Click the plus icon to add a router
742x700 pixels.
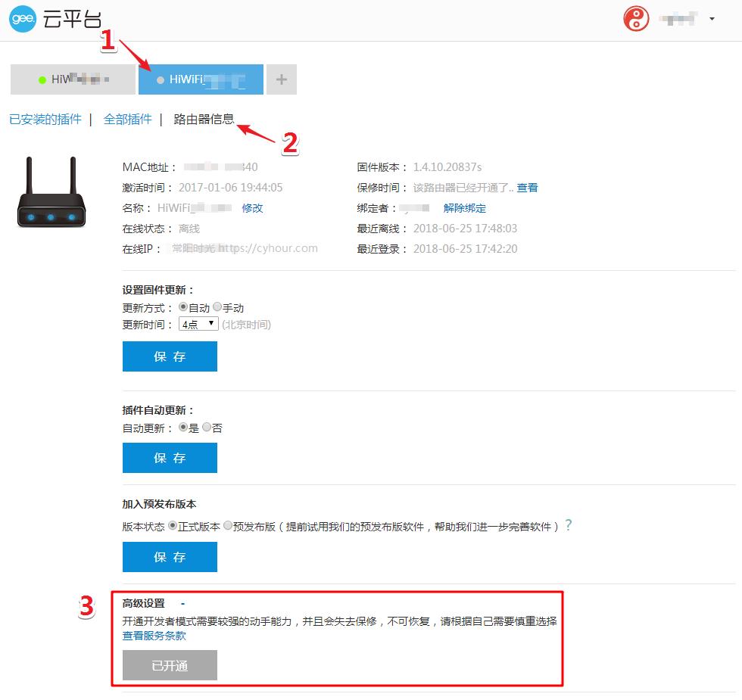click(281, 79)
